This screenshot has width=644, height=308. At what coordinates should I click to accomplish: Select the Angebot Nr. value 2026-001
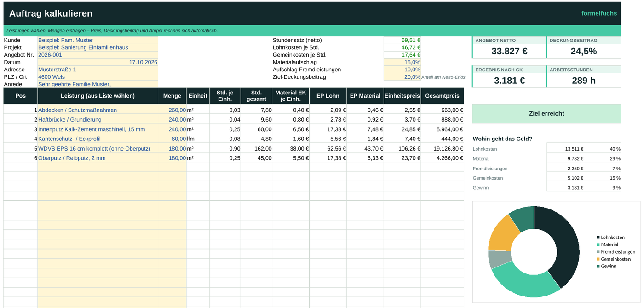pyautogui.click(x=98, y=55)
